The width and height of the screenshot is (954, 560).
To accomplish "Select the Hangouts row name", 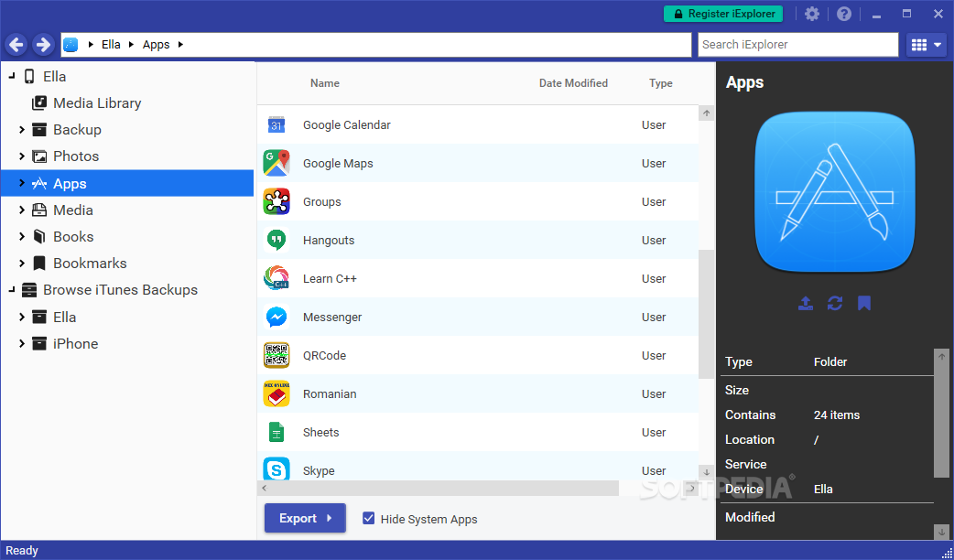I will click(329, 240).
